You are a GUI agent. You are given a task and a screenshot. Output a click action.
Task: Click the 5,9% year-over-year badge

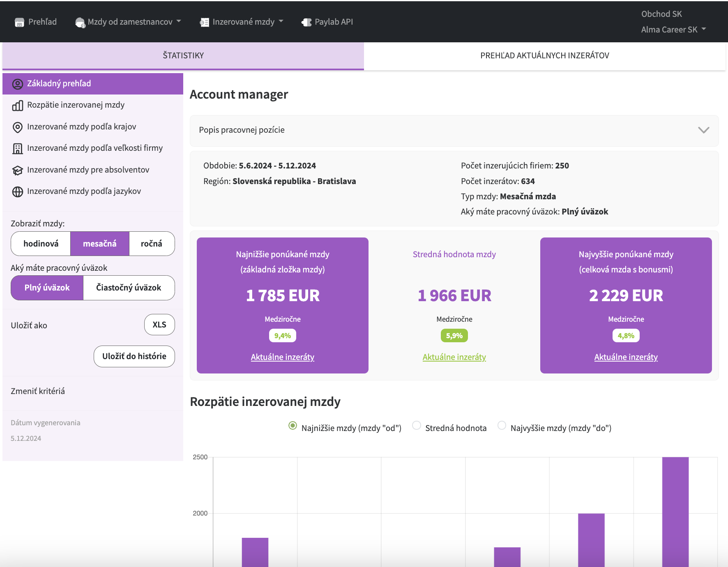[454, 336]
